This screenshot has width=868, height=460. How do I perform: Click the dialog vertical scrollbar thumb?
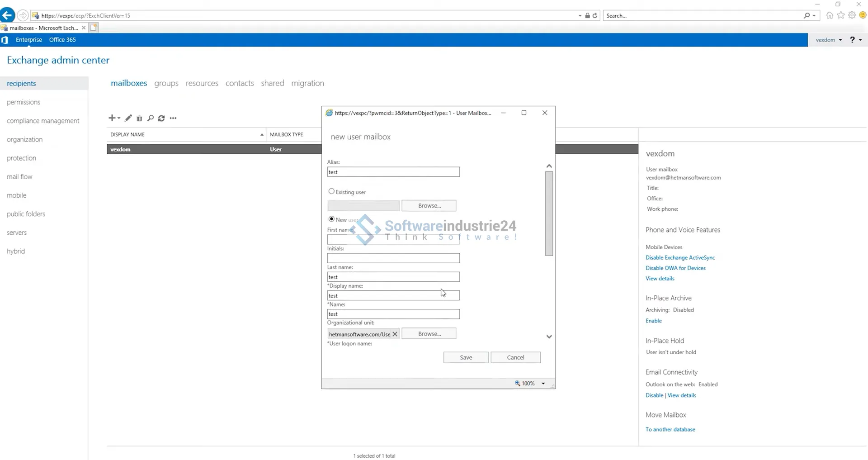[549, 213]
